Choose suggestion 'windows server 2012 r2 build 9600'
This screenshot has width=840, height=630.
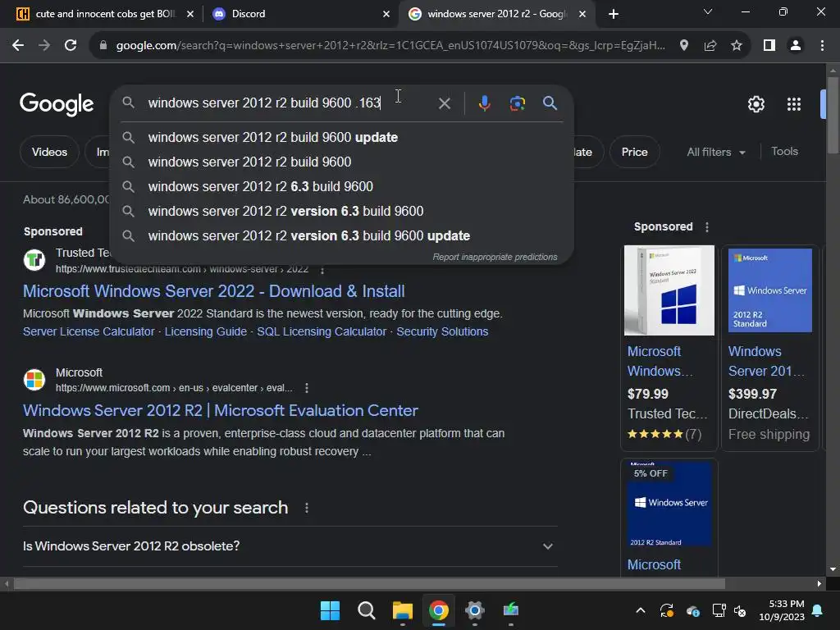[341, 162]
